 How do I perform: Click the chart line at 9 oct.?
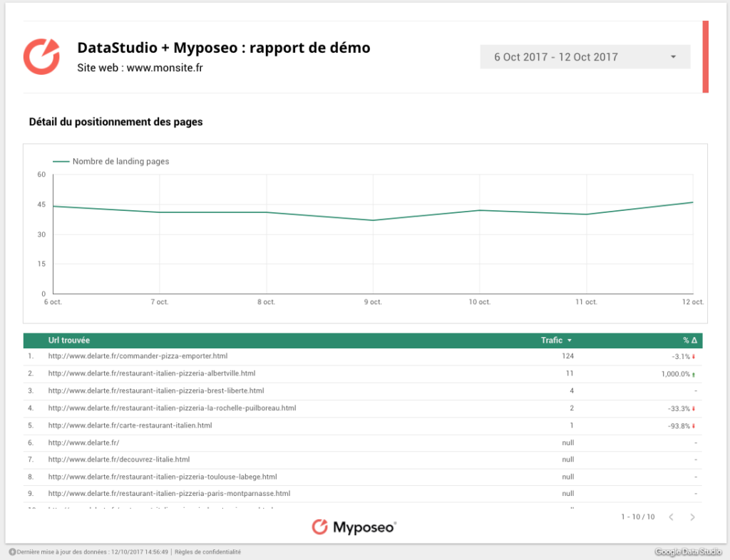[372, 220]
